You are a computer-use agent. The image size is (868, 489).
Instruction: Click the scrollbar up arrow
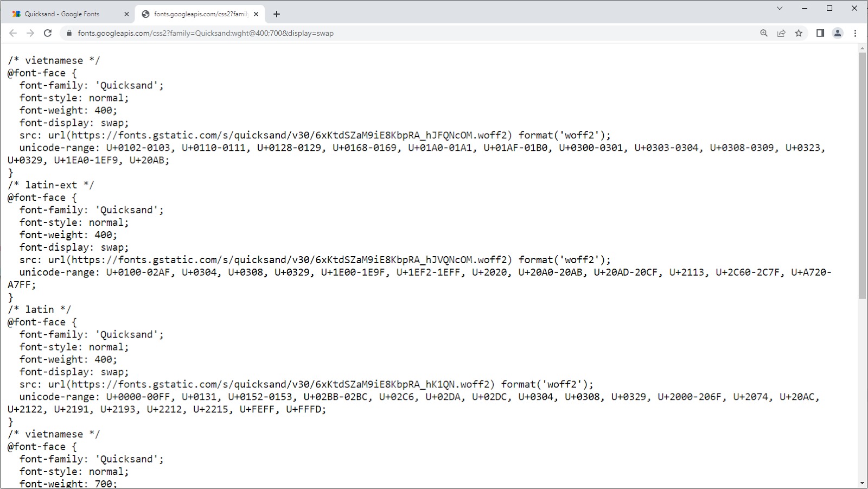tap(862, 49)
